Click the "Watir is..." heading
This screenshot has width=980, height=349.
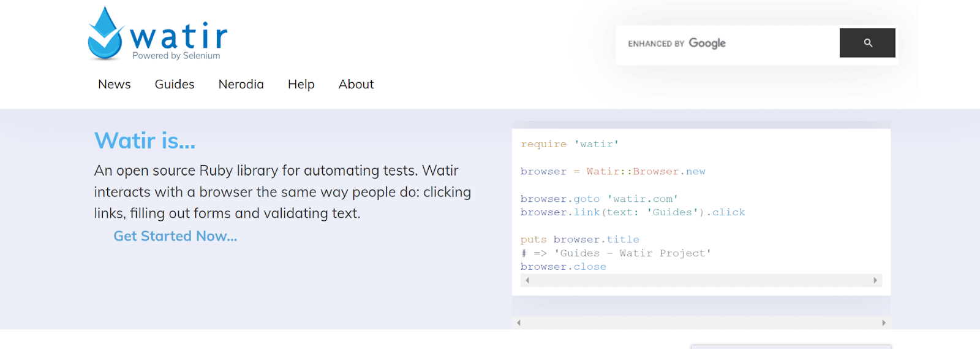pyautogui.click(x=145, y=141)
